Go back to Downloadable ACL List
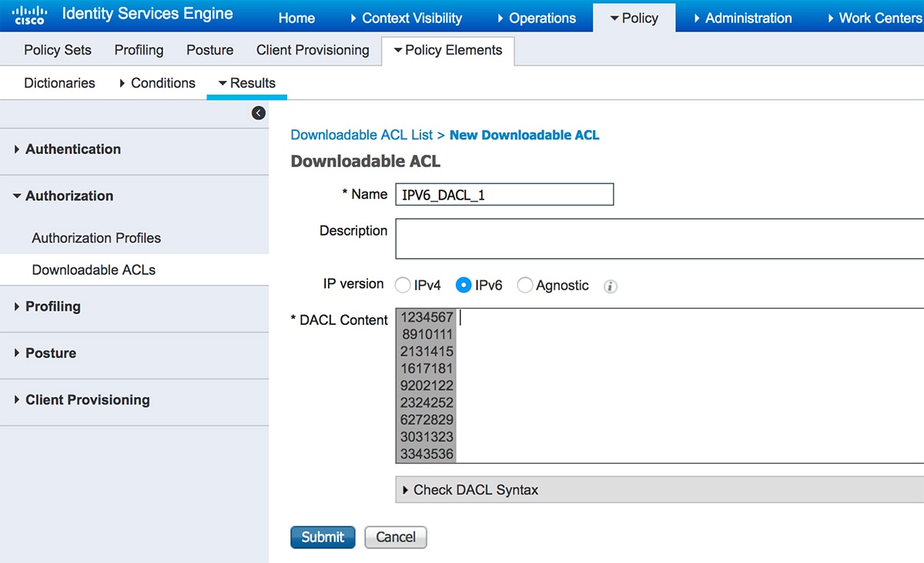The image size is (924, 563). pyautogui.click(x=362, y=135)
